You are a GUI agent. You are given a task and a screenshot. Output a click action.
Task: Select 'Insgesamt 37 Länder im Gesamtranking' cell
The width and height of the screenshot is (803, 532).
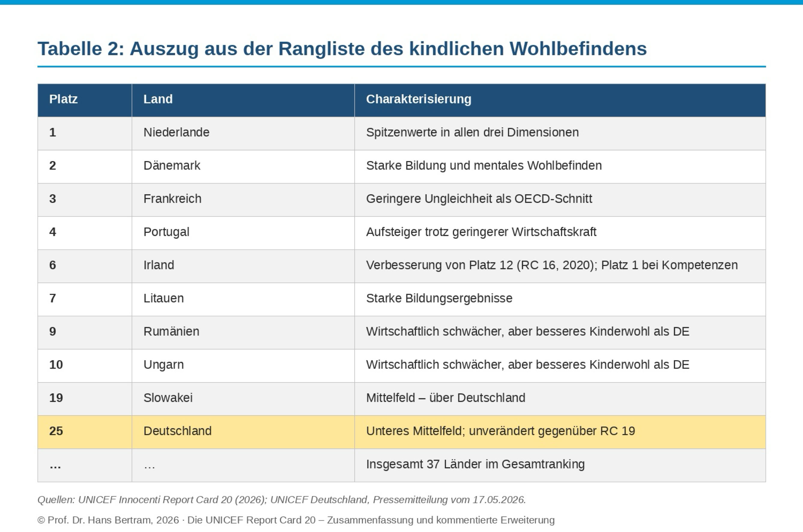pos(560,465)
